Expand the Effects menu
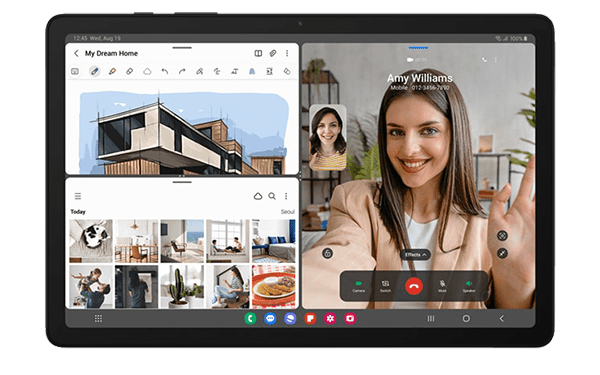The width and height of the screenshot is (600, 375). [x=416, y=254]
